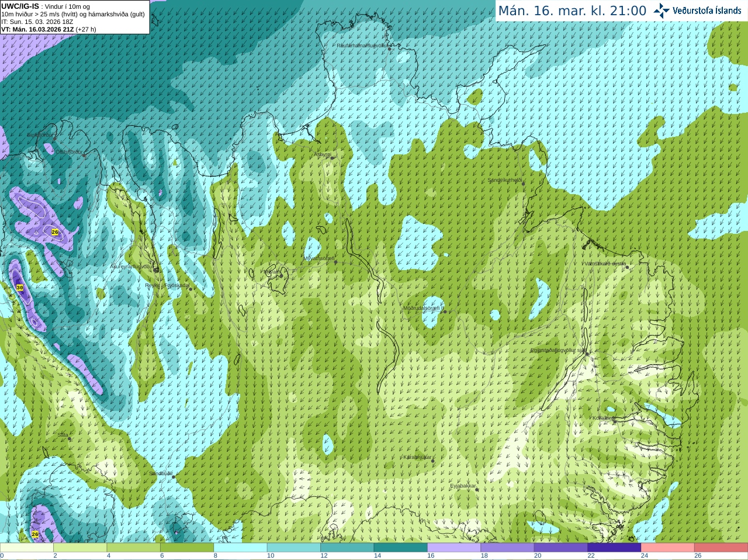Click the Sandbúðir station marker dot
The height and width of the screenshot is (560, 748).
pyautogui.click(x=174, y=477)
